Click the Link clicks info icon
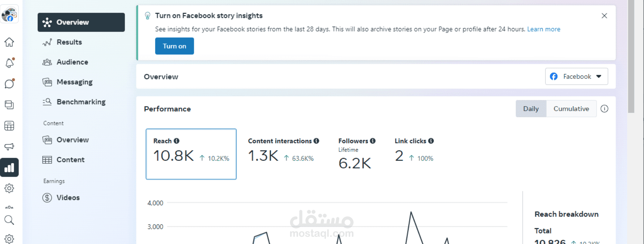Image resolution: width=644 pixels, height=244 pixels. click(431, 141)
